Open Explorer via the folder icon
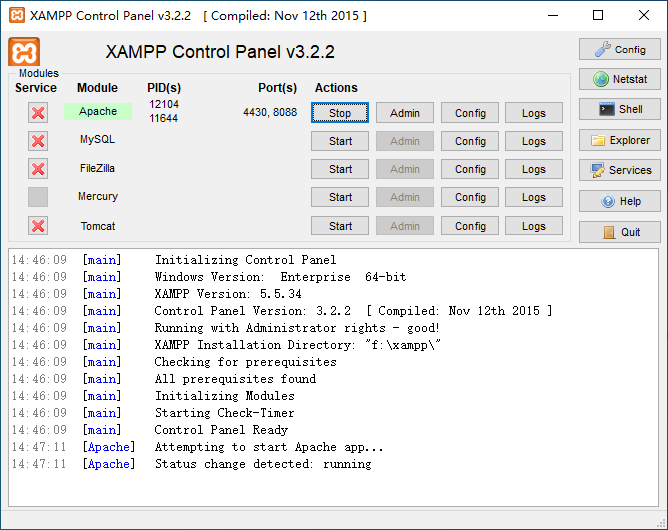 pyautogui.click(x=619, y=140)
